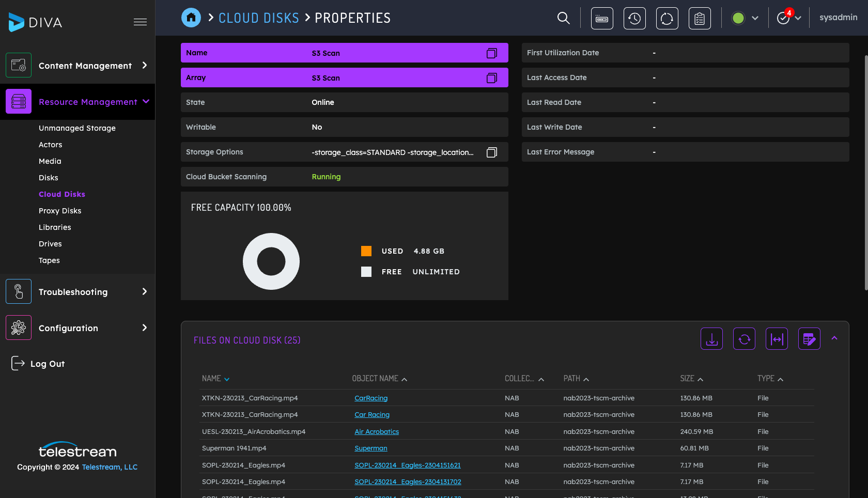Screen dimensions: 868x498
Task: Click the orange USED legend swatch
Action: (x=366, y=251)
